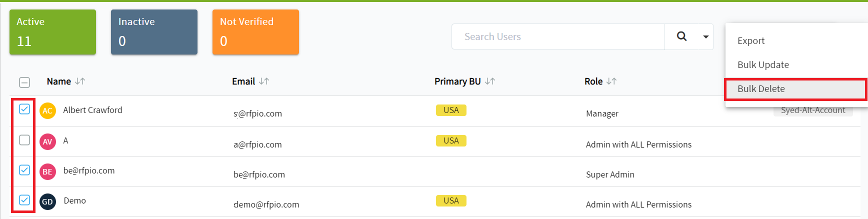Uncheck Albert Crawford's row checkbox
Image resolution: width=868 pixels, height=219 pixels.
(x=24, y=109)
